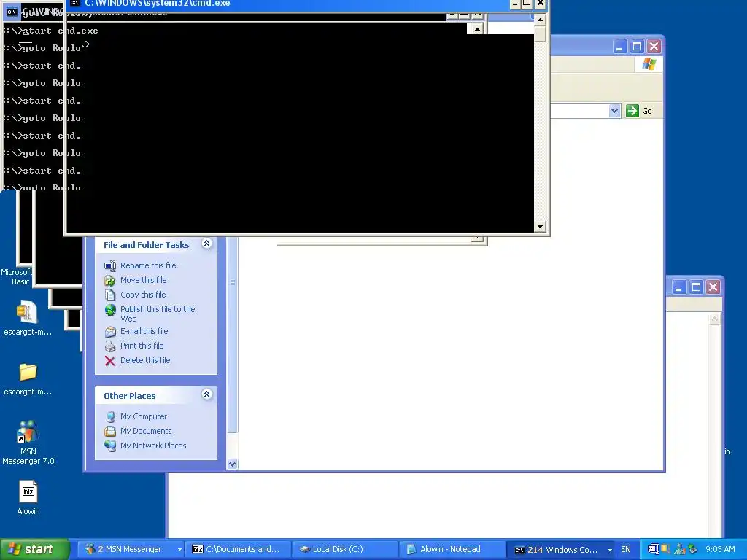Image resolution: width=747 pixels, height=560 pixels.
Task: Minimize the front cmd.exe window
Action: point(515,4)
